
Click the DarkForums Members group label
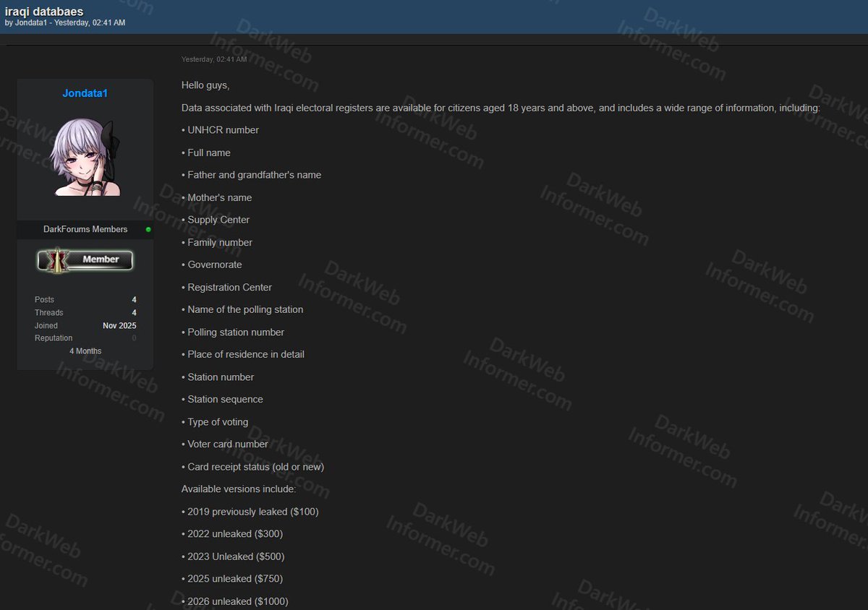coord(85,229)
